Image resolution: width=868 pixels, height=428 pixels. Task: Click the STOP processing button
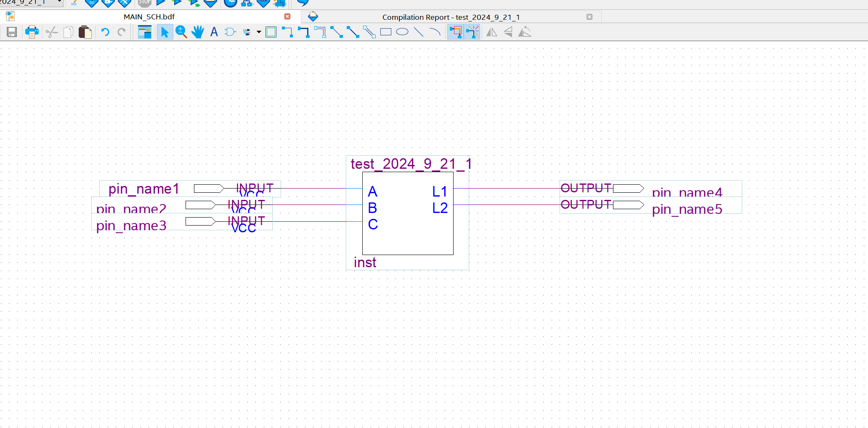pos(144,3)
